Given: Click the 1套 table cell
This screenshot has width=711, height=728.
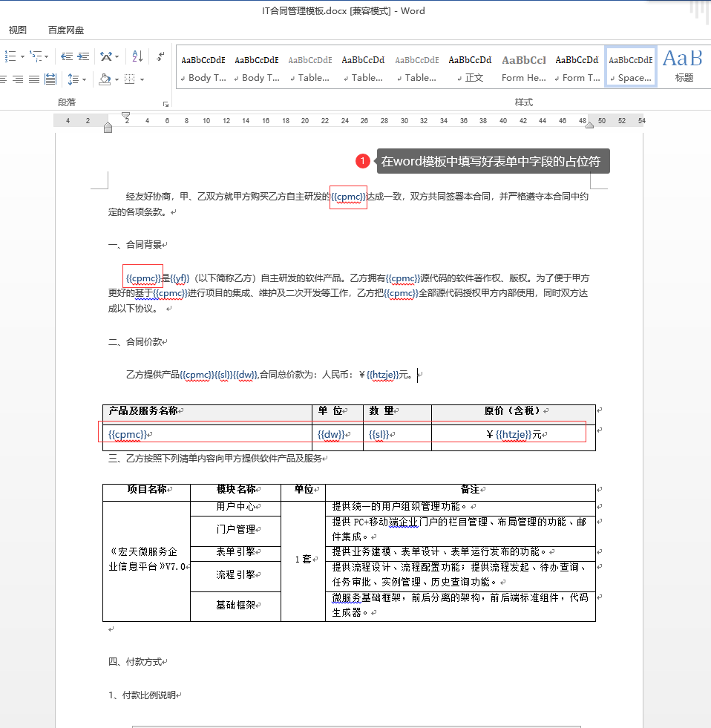Looking at the screenshot, I should point(304,560).
